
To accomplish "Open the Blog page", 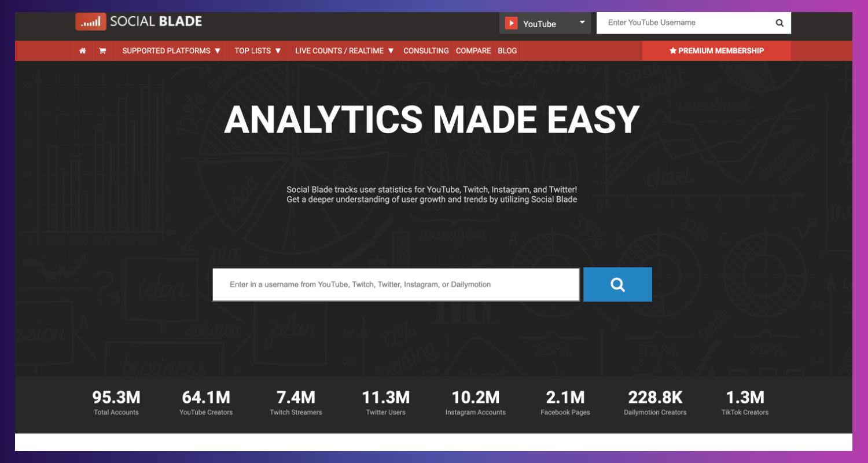I will 507,51.
